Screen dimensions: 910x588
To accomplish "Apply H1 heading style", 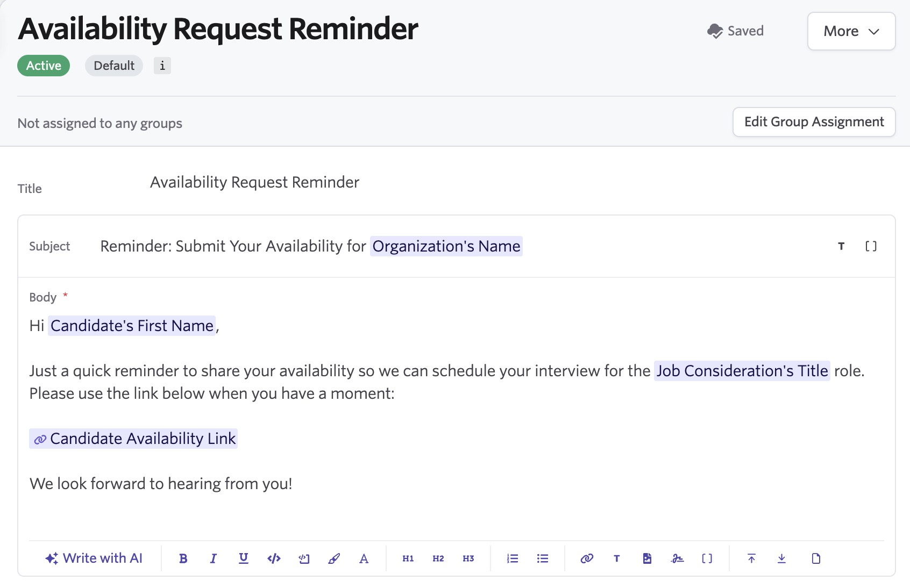I will [x=408, y=558].
